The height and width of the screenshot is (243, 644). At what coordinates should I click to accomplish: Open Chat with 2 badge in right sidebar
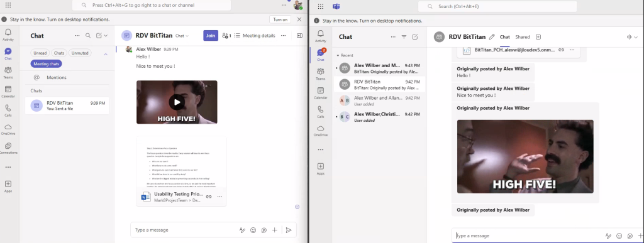(x=320, y=55)
